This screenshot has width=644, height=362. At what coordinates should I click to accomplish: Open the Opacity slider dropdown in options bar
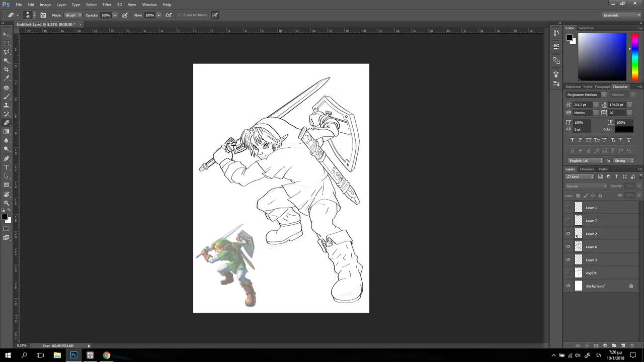pyautogui.click(x=115, y=15)
